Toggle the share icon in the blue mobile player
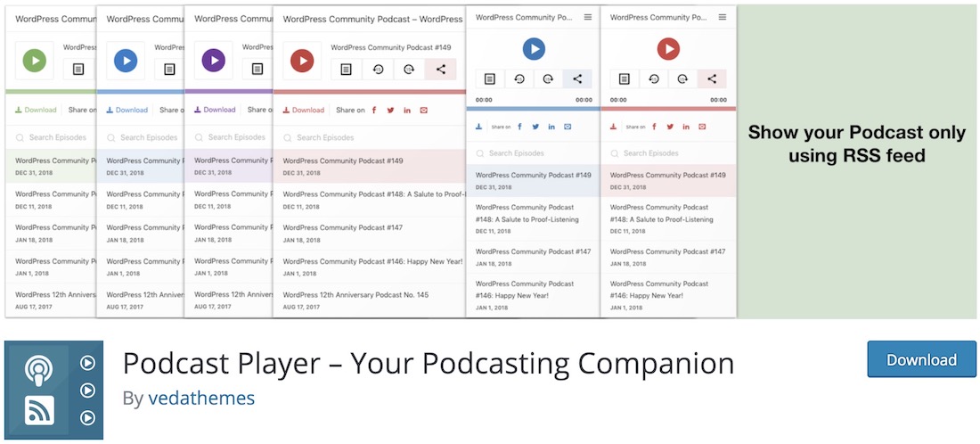980x444 pixels. coord(577,78)
